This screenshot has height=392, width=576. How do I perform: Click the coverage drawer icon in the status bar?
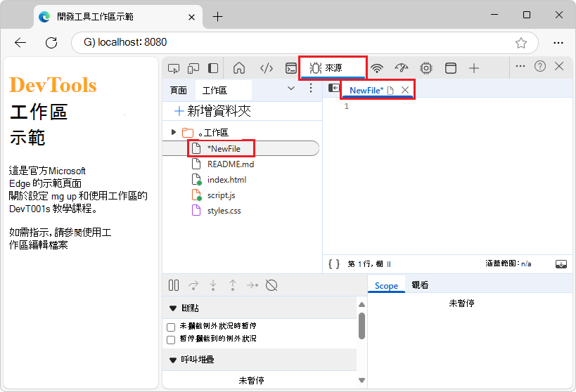561,264
